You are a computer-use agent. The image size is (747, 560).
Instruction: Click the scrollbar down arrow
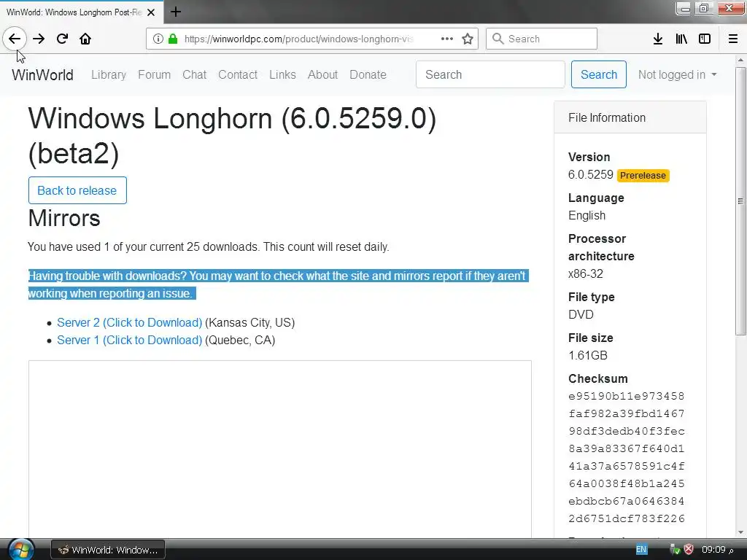point(740,532)
